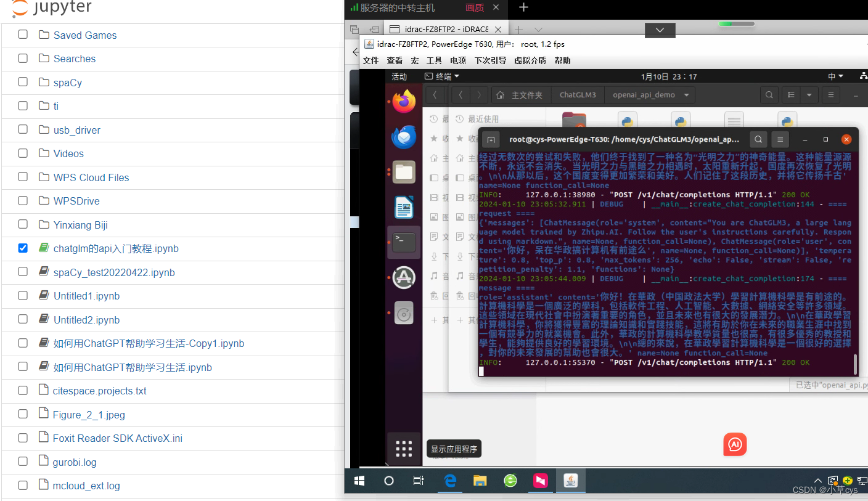
Task: Check the box for the Searches folder
Action: pos(23,58)
